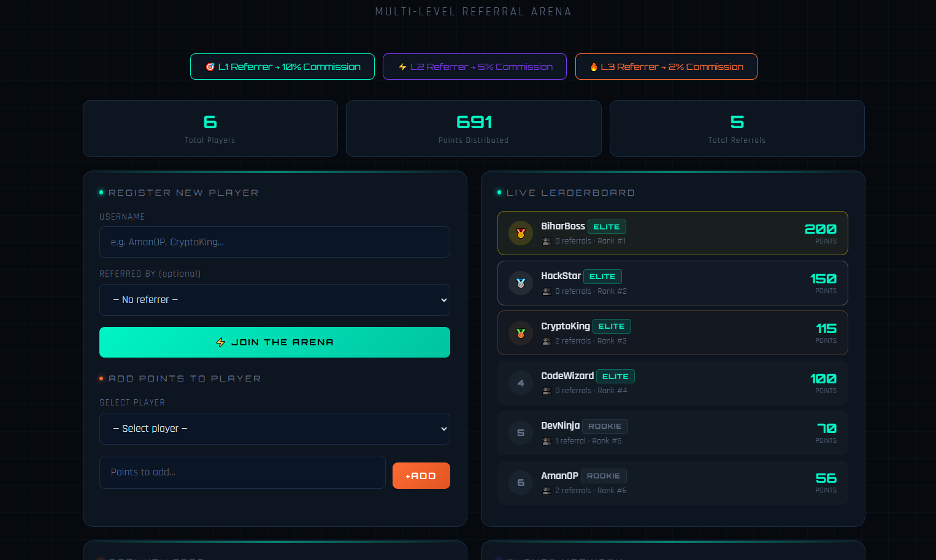The image size is (936, 560).
Task: Click the lightning icon on the L2 Referrer badge
Action: (x=402, y=66)
